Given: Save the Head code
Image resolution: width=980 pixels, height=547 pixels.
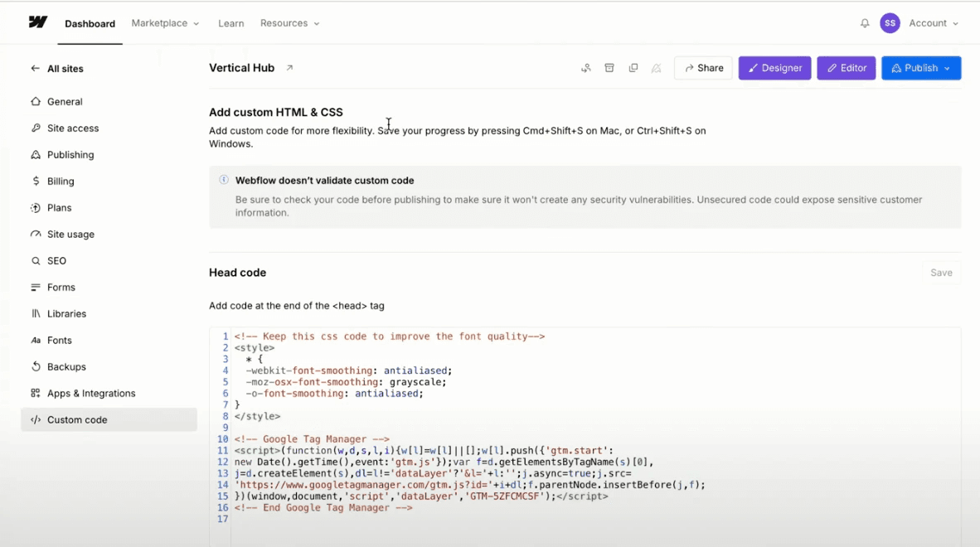Looking at the screenshot, I should click(x=941, y=273).
